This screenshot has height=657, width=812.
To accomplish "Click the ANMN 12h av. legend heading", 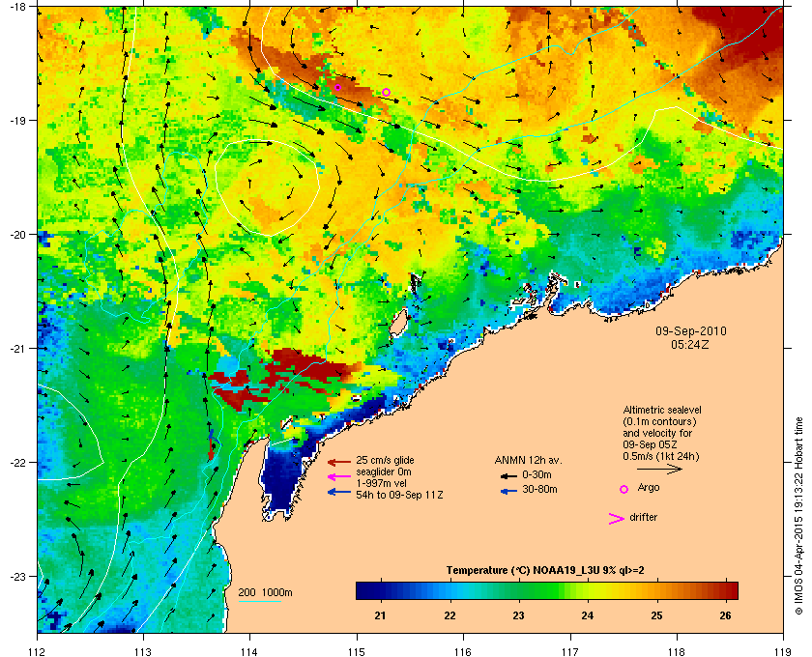I will click(x=528, y=461).
